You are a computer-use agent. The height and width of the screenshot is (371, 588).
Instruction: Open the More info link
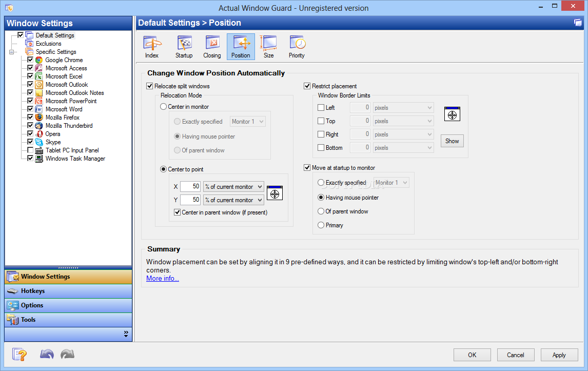(162, 278)
